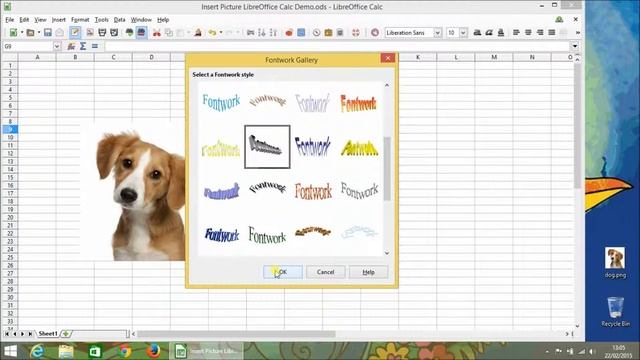
Task: Click the Name Box cell reference field
Action: 28,47
